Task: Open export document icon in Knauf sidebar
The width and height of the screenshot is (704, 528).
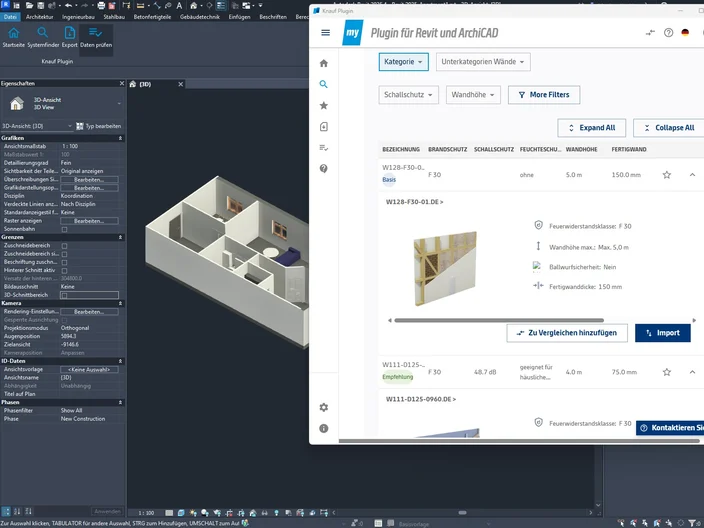Action: click(324, 127)
